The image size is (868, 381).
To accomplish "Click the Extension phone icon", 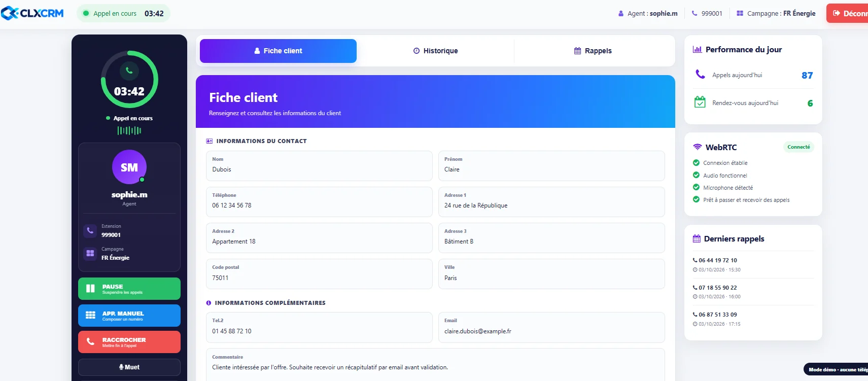I will (90, 230).
